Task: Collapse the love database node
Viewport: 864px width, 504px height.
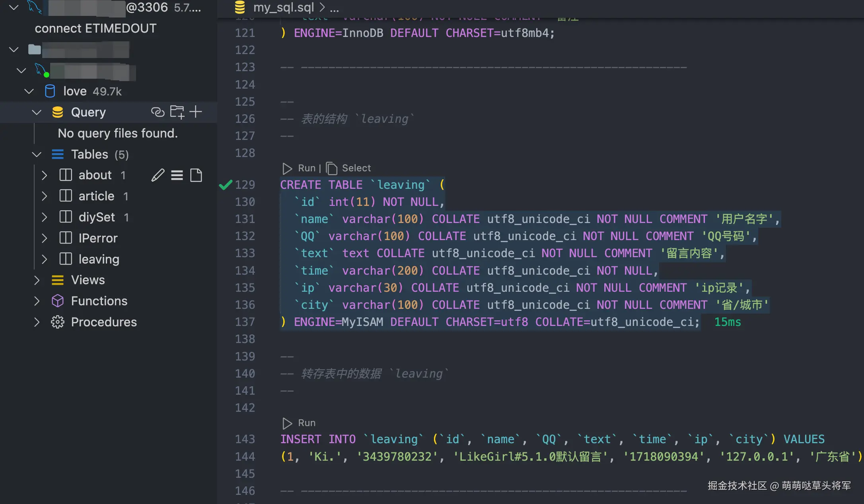Action: (x=29, y=91)
